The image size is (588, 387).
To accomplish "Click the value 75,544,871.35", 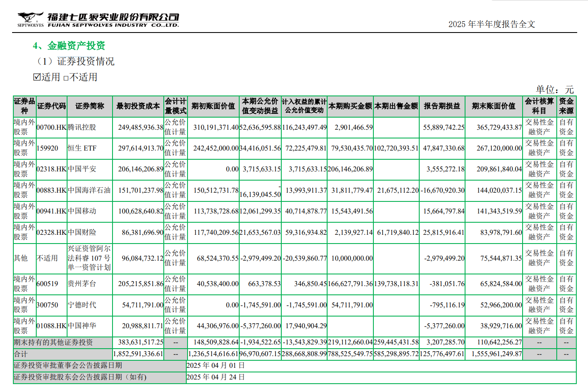I will click(501, 258).
